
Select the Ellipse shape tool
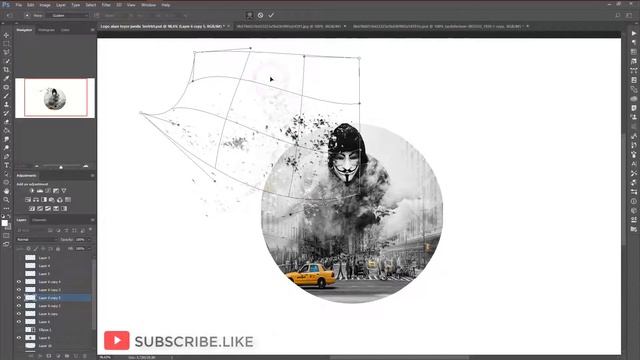click(x=6, y=182)
